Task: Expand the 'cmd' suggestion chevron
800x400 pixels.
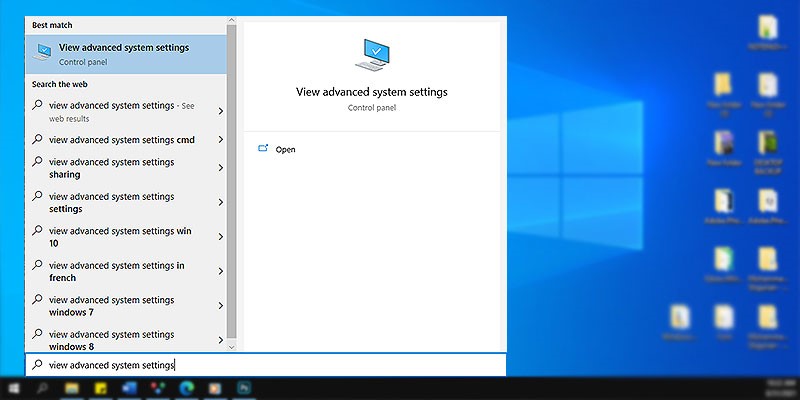Action: (x=220, y=139)
